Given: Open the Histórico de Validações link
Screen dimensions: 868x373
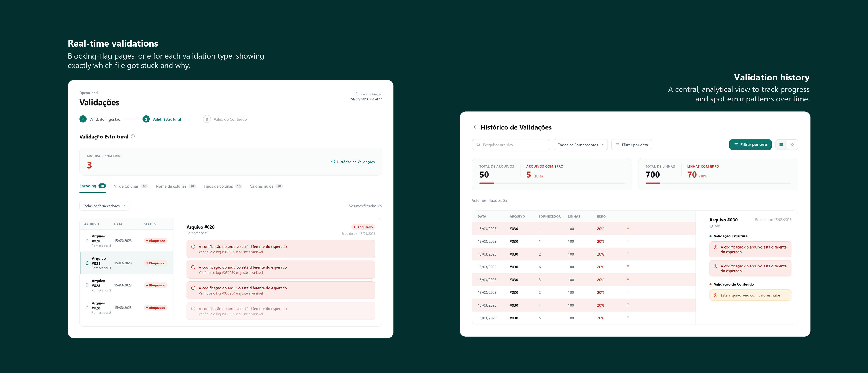Looking at the screenshot, I should pos(353,162).
